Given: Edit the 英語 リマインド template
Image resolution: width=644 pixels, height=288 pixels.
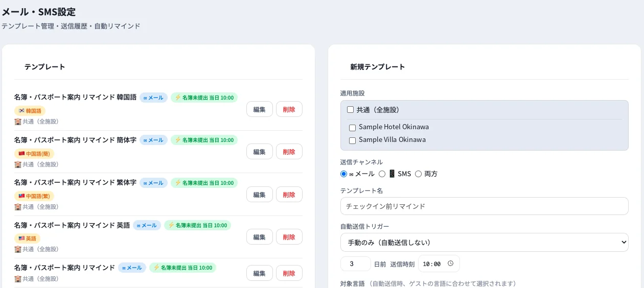Looking at the screenshot, I should pos(259,237).
